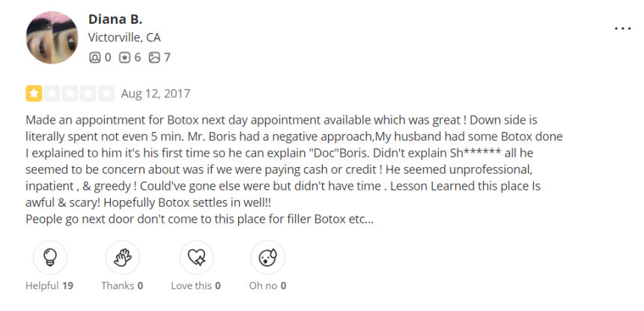This screenshot has height=311, width=644.
Task: Click the Victorville, CA location text
Action: click(x=124, y=37)
